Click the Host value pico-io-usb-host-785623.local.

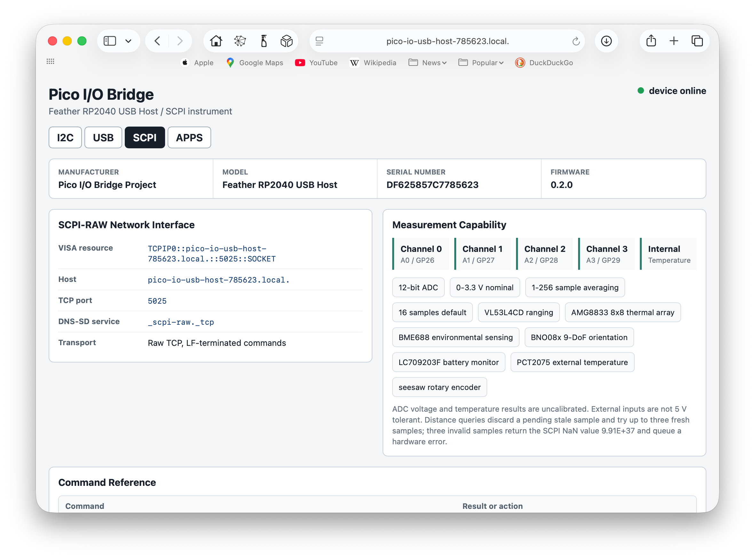tap(218, 280)
